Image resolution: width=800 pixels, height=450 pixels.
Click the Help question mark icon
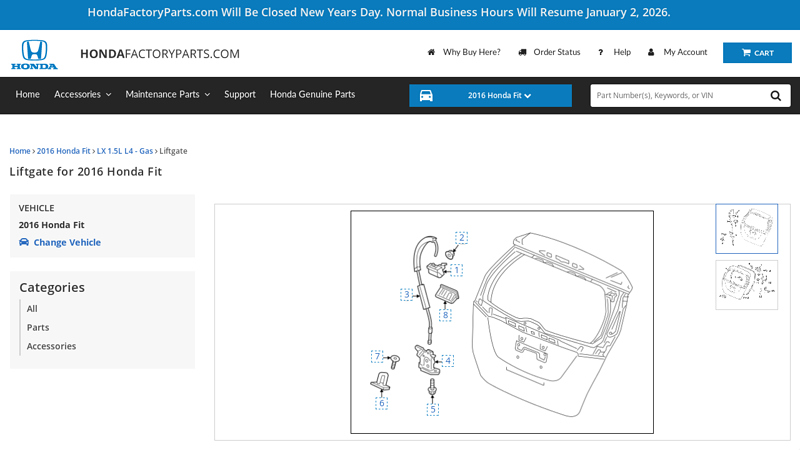[600, 52]
